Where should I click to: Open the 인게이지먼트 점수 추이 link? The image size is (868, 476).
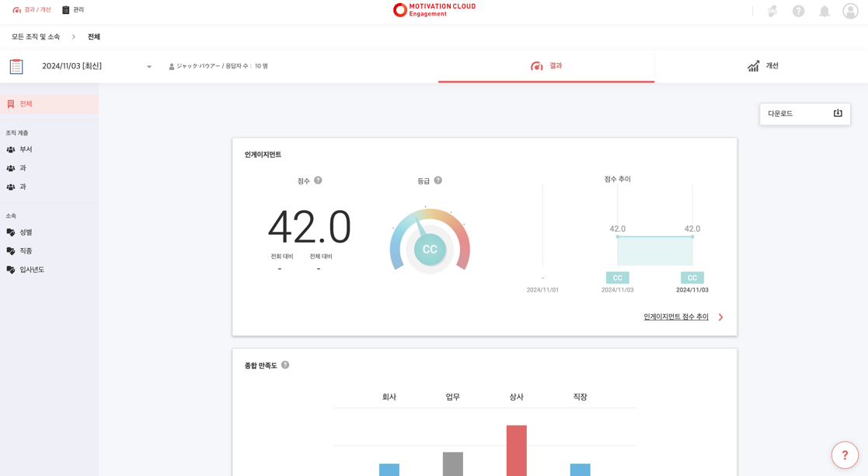click(675, 317)
